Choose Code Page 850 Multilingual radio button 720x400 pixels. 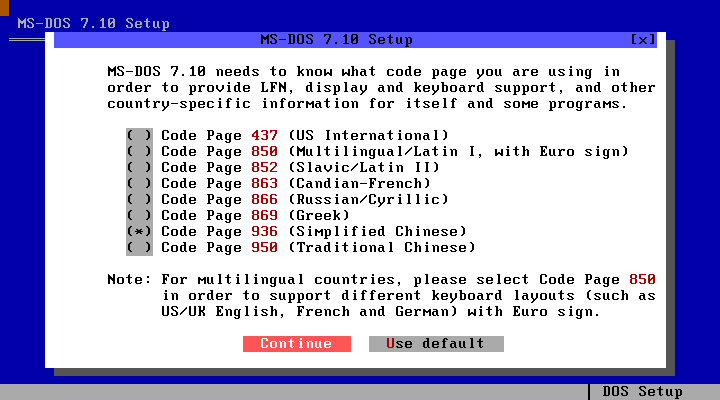[139, 152]
